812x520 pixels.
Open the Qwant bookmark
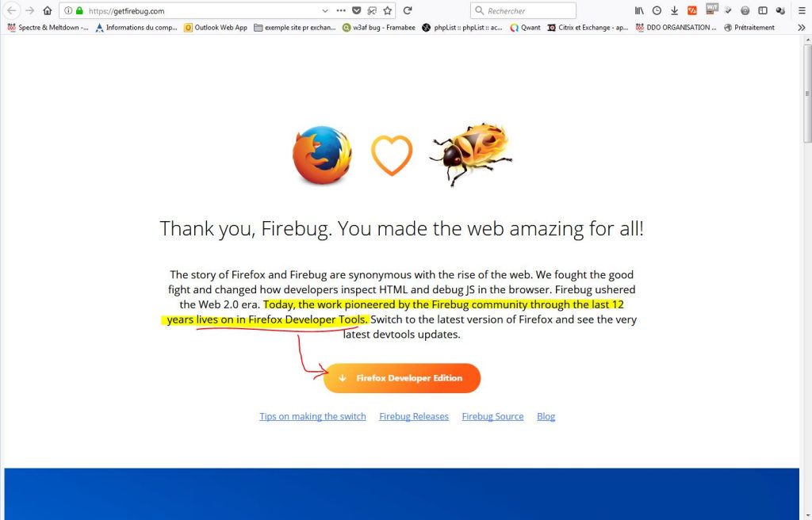tap(525, 28)
